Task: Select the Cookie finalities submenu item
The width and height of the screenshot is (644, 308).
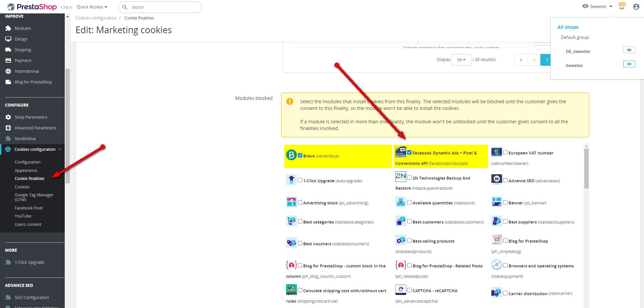Action: click(x=30, y=179)
